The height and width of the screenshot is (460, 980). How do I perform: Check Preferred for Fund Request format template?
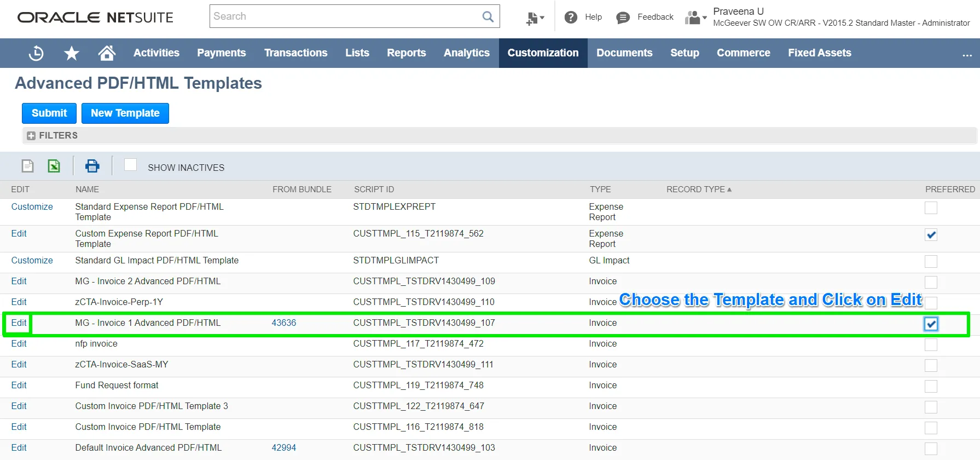(x=931, y=387)
